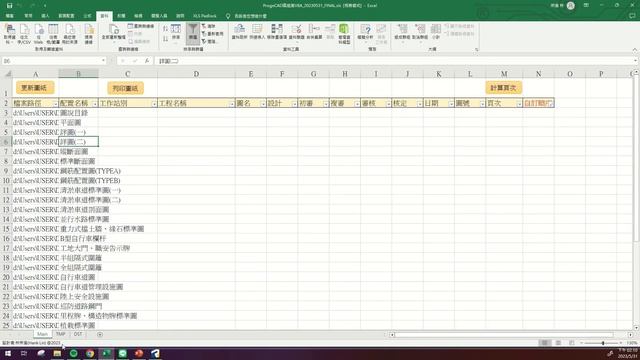Screen dimensions: 640x360
Task: Click the formula bar input
Action: (x=394, y=61)
